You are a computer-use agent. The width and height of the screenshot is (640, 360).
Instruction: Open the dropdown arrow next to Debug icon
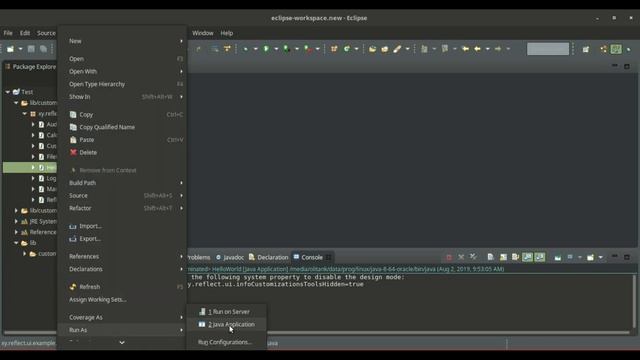click(x=256, y=49)
